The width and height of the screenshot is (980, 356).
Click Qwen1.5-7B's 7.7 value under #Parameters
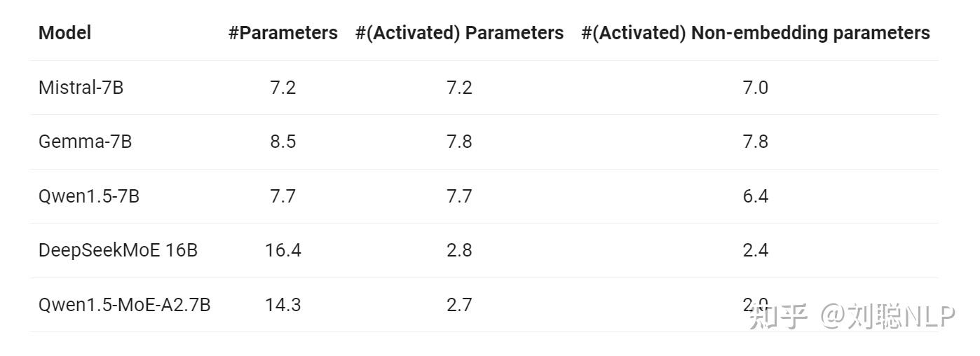click(x=283, y=196)
